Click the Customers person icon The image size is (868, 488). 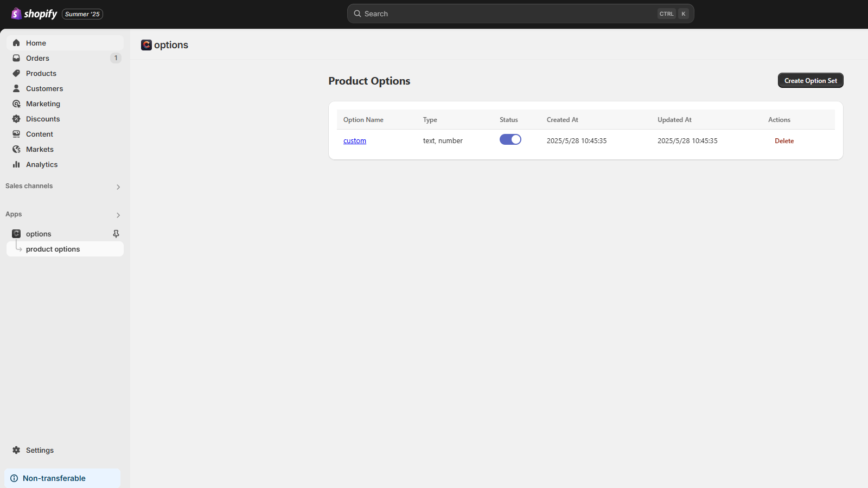(x=16, y=88)
